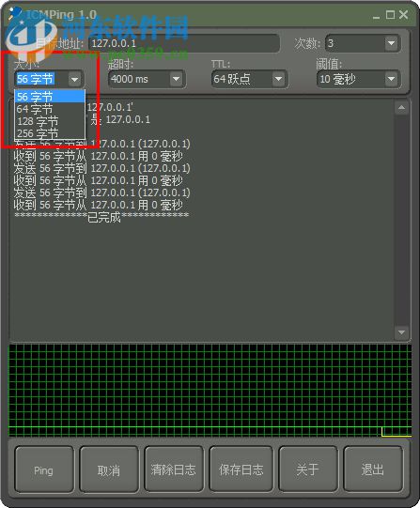The height and width of the screenshot is (508, 420).
Task: Choose 256 字节 packet size option
Action: pos(50,133)
